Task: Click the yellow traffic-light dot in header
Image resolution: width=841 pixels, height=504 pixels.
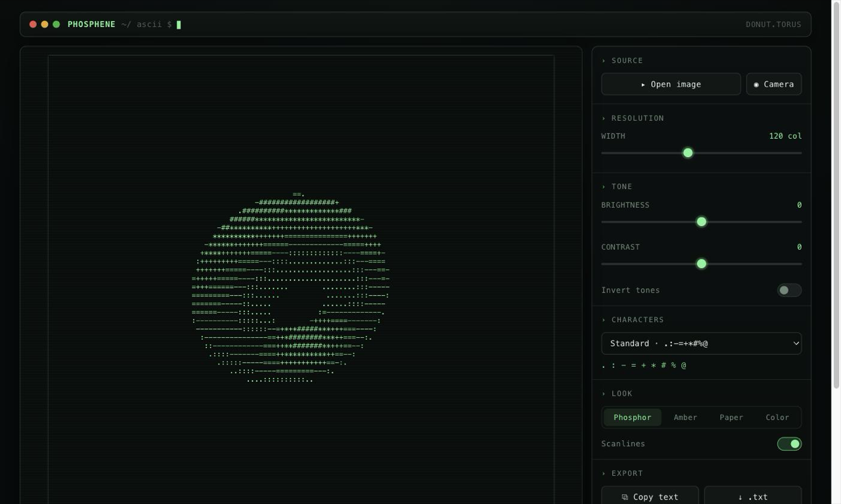Action: [x=45, y=24]
